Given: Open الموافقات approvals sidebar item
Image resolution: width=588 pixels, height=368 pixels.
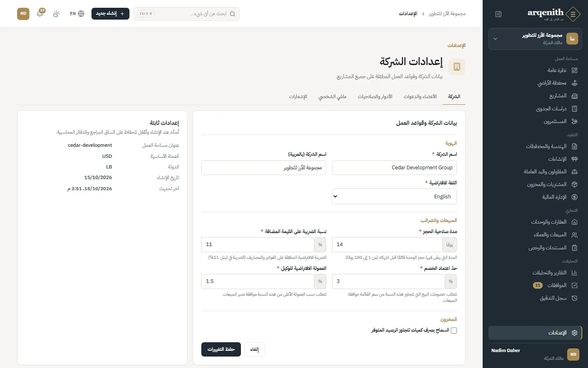Looking at the screenshot, I should coord(535,285).
